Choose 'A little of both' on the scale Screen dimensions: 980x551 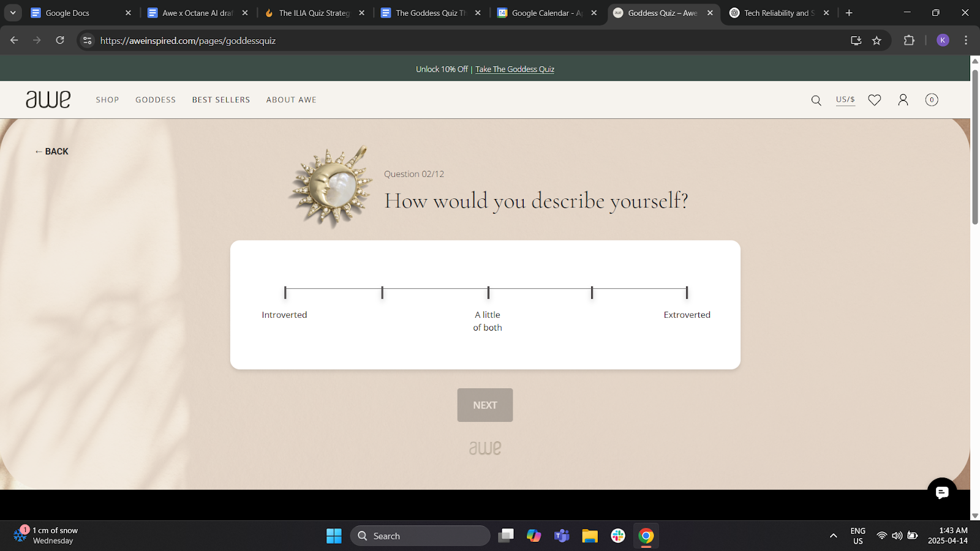tap(488, 292)
